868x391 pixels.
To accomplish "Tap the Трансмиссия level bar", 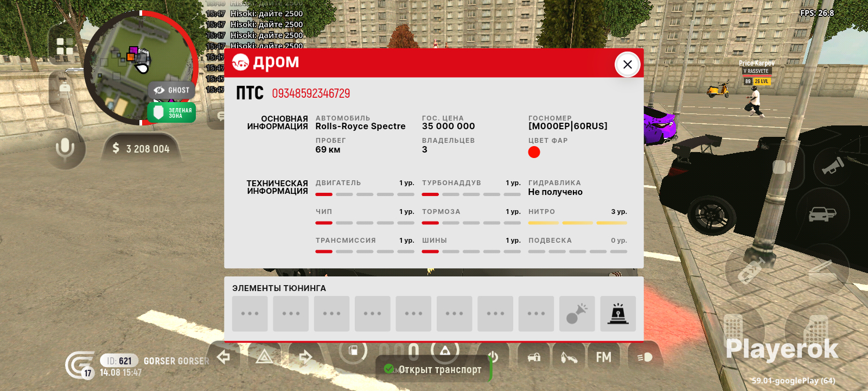I will click(x=365, y=251).
